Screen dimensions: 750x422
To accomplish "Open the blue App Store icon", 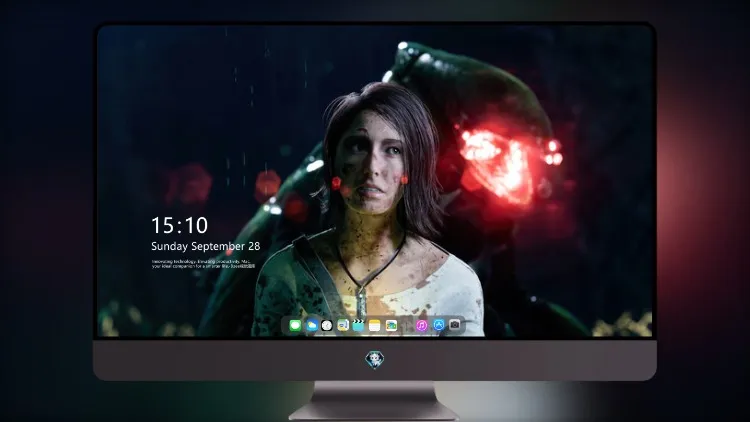I will 438,325.
